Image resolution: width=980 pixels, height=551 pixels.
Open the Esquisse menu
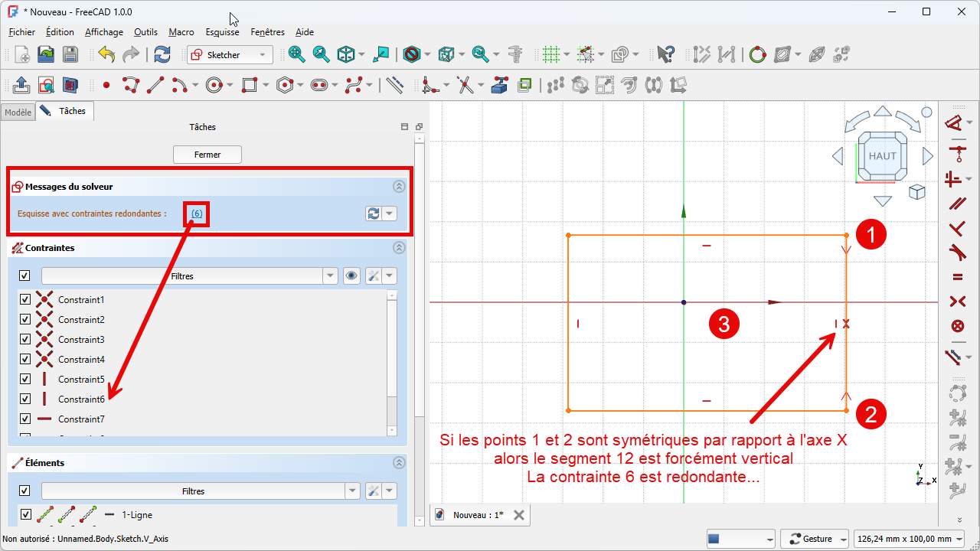(x=222, y=32)
